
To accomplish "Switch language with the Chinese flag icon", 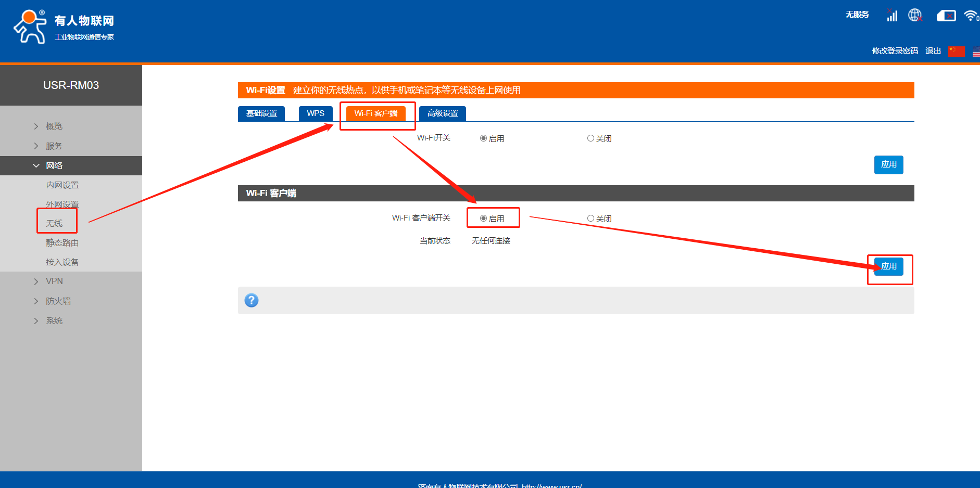I will 957,51.
